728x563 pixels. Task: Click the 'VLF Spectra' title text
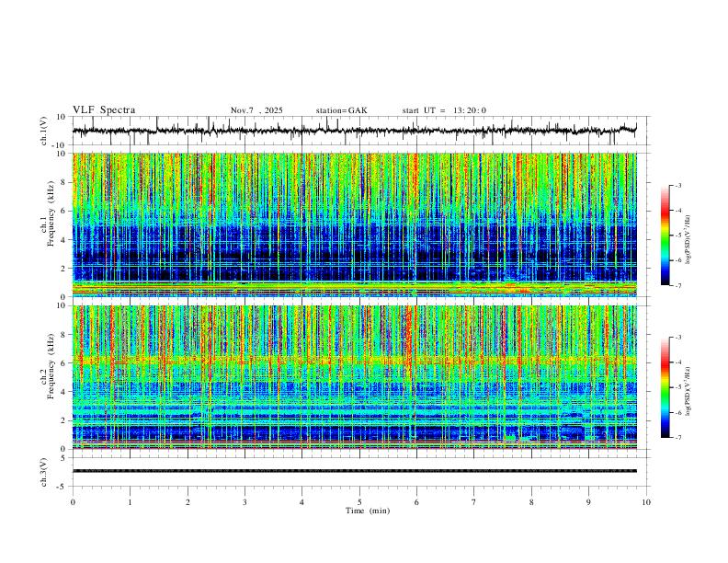pyautogui.click(x=104, y=110)
